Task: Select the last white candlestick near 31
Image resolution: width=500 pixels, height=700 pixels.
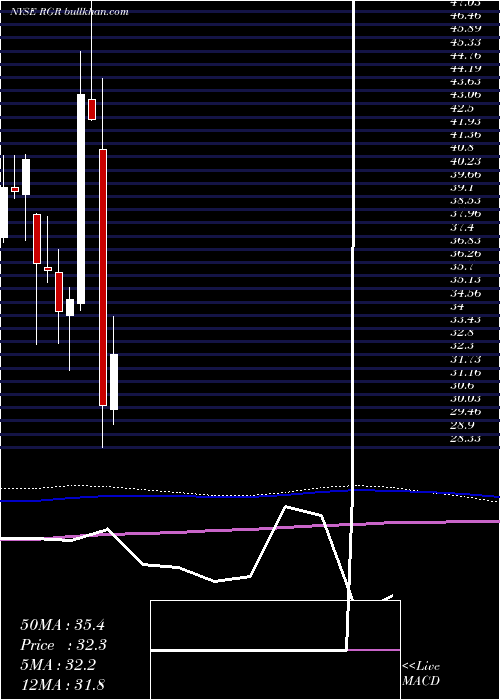Action: coord(114,382)
